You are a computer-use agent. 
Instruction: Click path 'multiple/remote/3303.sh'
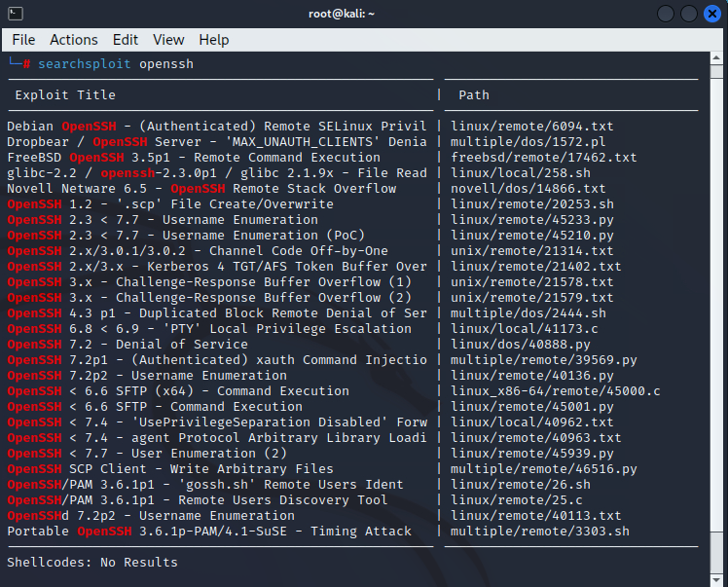pos(539,532)
